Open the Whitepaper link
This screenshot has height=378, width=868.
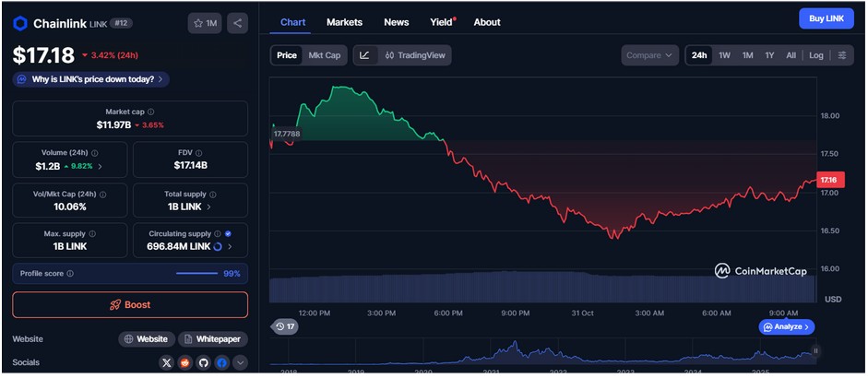212,339
